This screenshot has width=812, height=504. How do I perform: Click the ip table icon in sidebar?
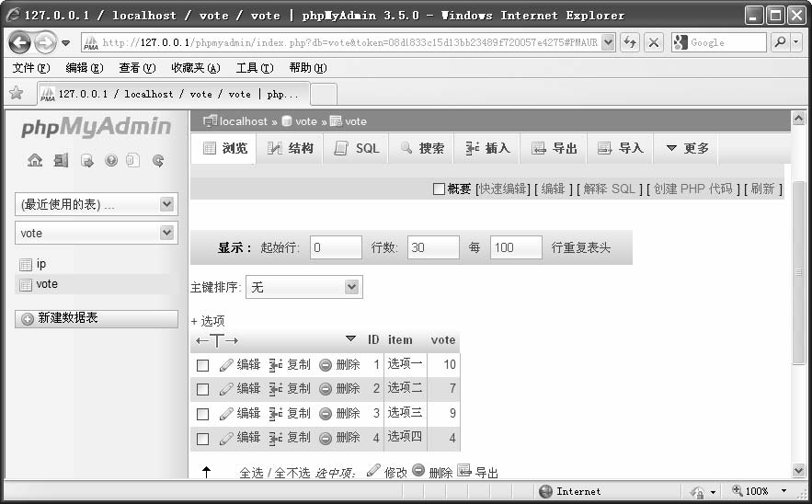pyautogui.click(x=26, y=265)
